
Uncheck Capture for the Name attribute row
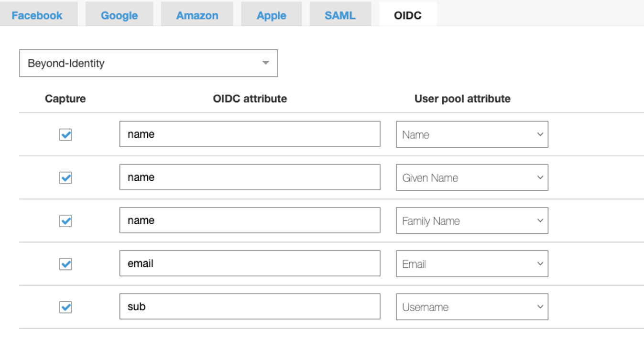[x=65, y=135]
